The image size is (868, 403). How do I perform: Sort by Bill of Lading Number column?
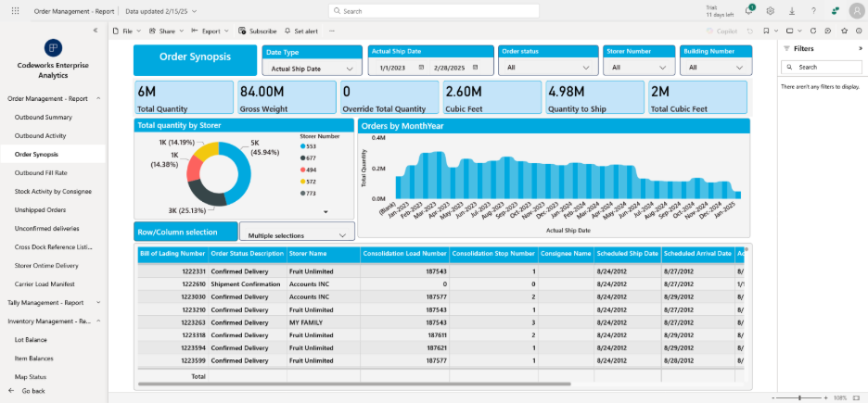(172, 254)
